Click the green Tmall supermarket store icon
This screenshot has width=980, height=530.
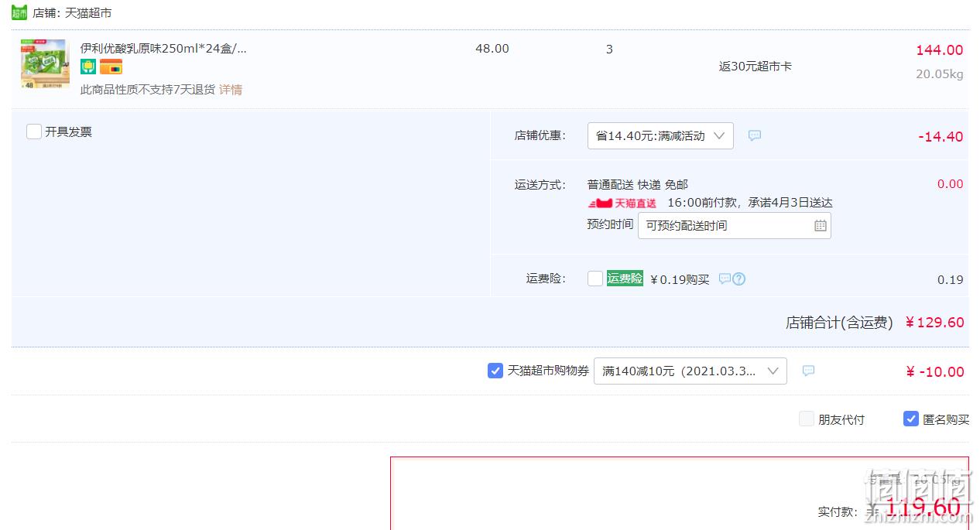click(x=19, y=12)
